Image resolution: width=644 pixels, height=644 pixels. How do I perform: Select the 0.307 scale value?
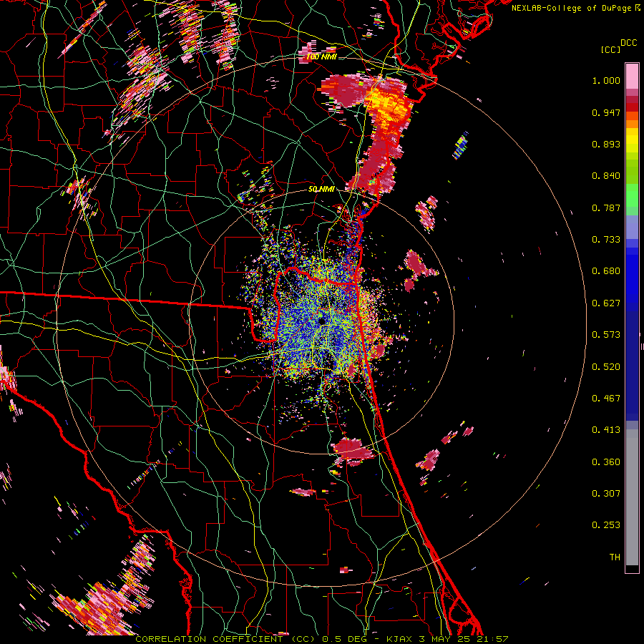click(x=606, y=494)
